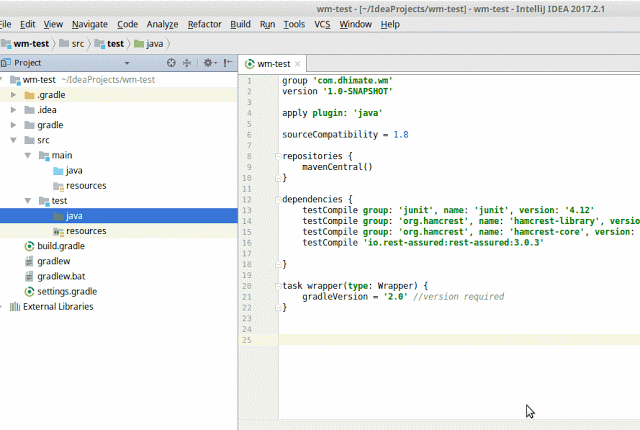Fold the dependencies block in editor
Image resolution: width=640 pixels, height=430 pixels.
[278, 199]
